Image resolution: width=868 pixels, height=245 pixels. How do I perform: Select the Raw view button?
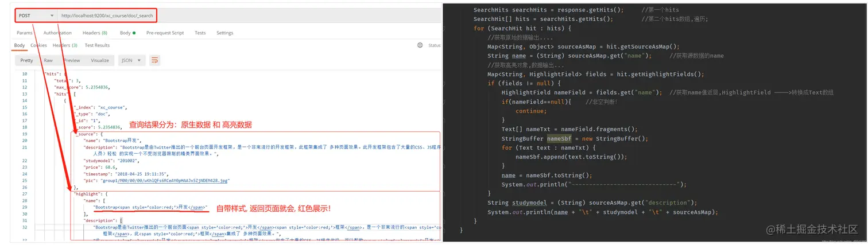pyautogui.click(x=48, y=60)
